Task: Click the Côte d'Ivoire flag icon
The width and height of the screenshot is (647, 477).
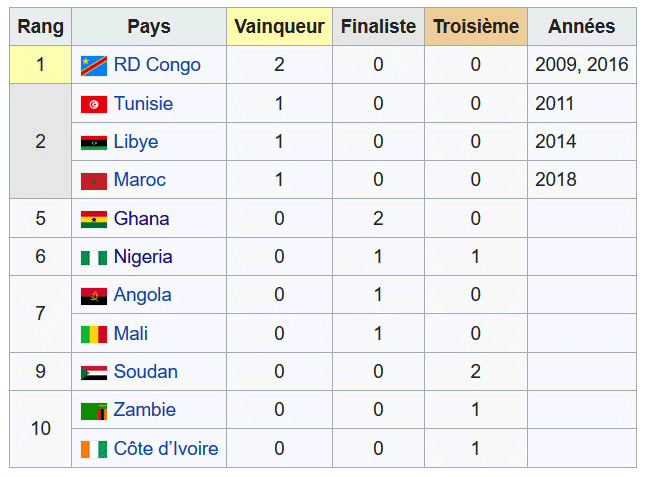Action: 93,449
